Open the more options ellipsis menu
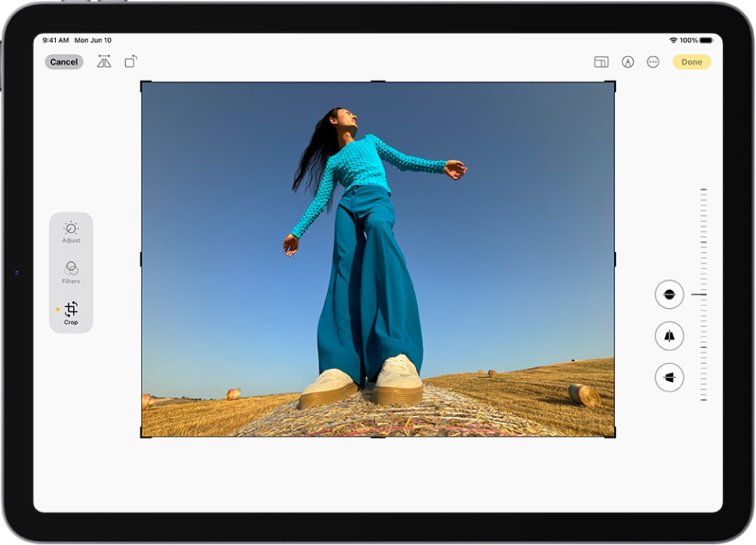The height and width of the screenshot is (545, 756). (653, 61)
